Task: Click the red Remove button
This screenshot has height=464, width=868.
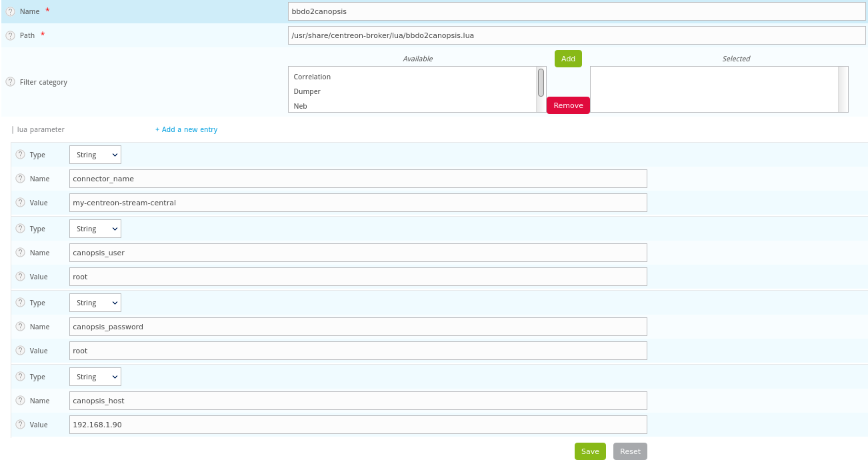Action: [568, 105]
